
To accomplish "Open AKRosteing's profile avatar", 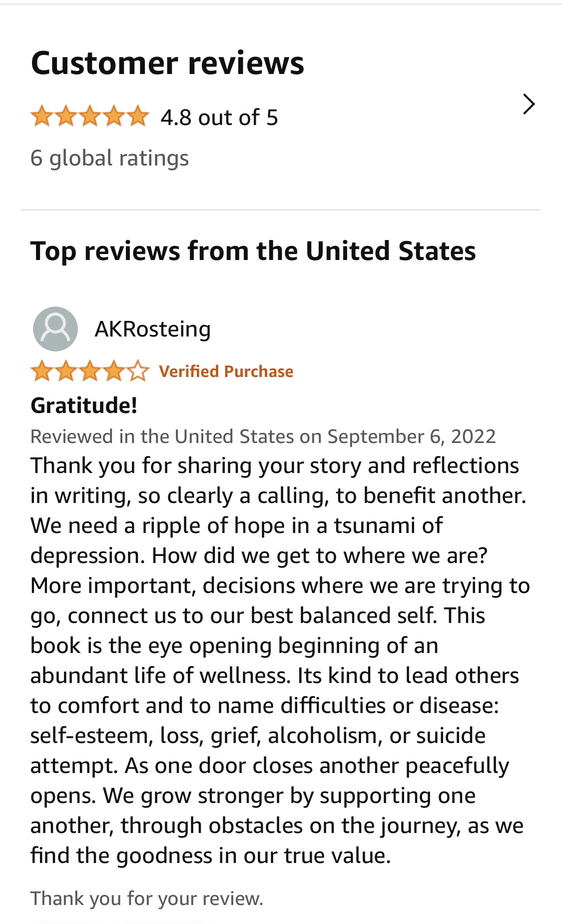I will tap(55, 329).
